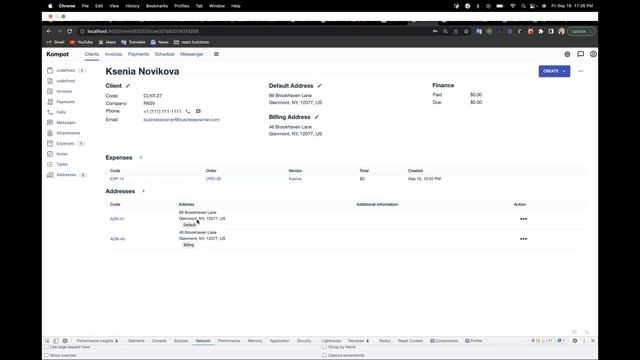Open the hamburger menu next to Messenger
The width and height of the screenshot is (640, 360).
[x=216, y=54]
